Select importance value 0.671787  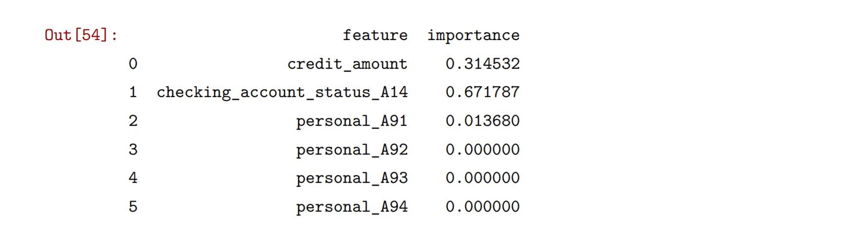click(482, 92)
